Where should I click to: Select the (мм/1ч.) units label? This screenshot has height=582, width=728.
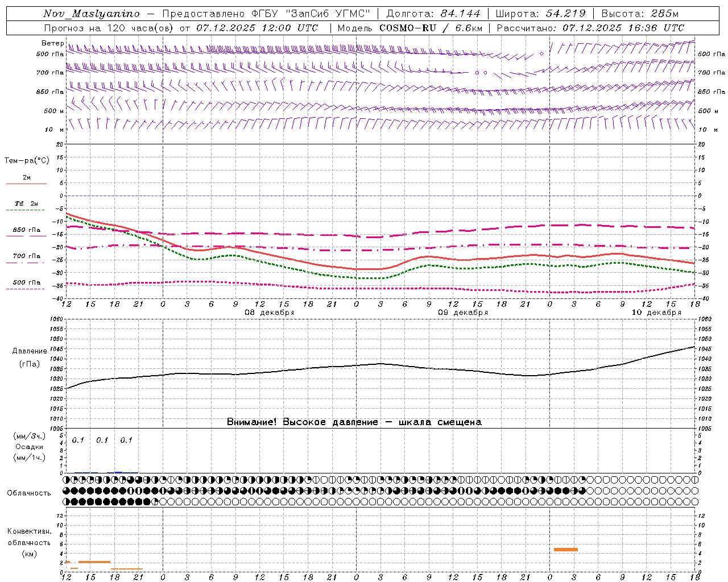point(29,458)
